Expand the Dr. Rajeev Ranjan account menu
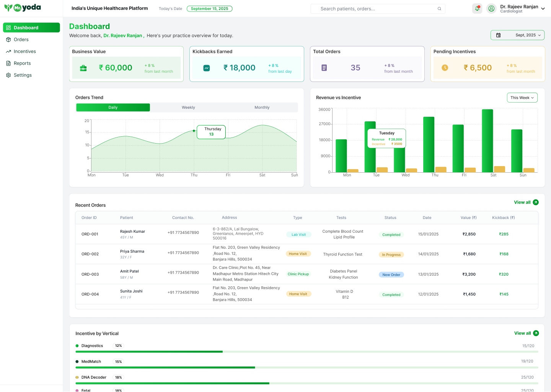This screenshot has width=551, height=392. click(x=543, y=8)
